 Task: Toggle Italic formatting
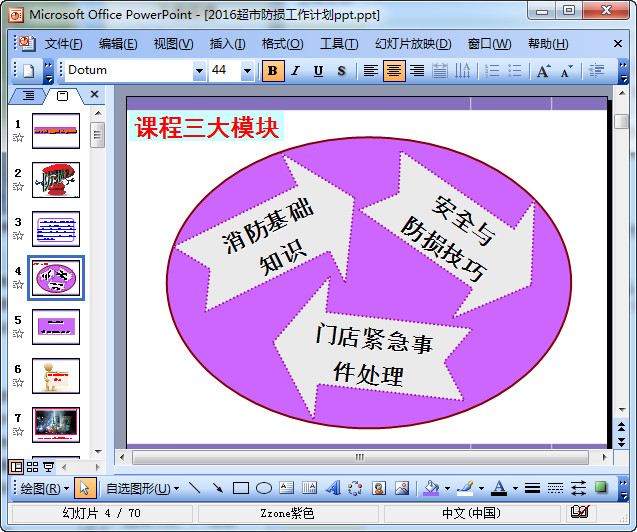click(295, 71)
